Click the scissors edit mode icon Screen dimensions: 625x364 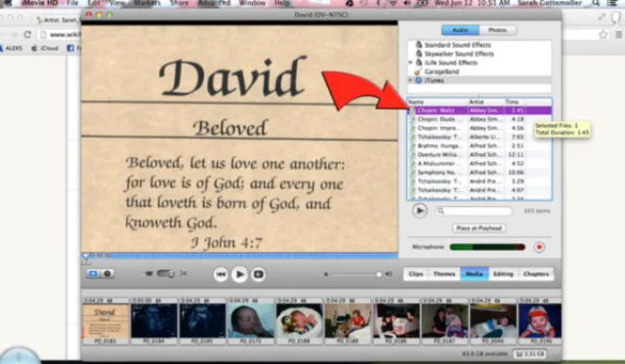184,273
